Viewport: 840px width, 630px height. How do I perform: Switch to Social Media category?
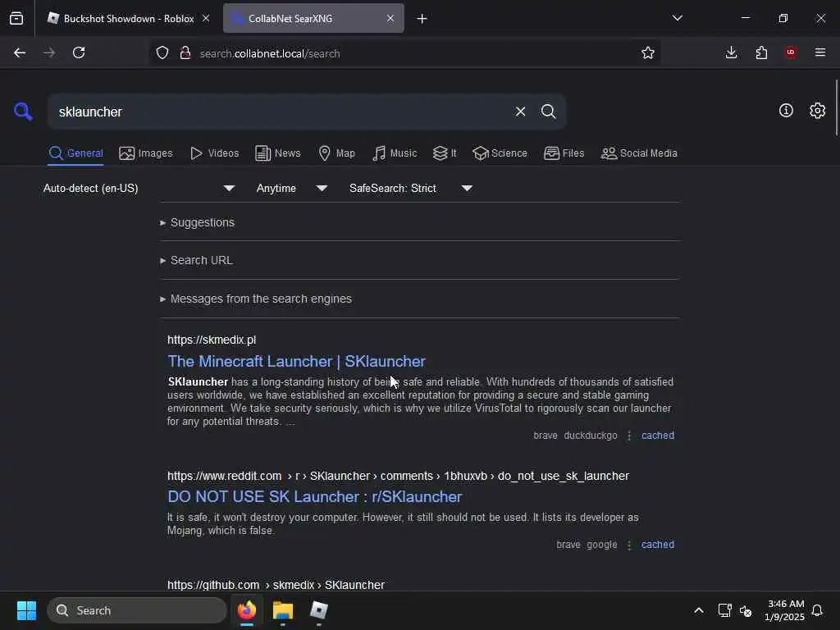638,153
